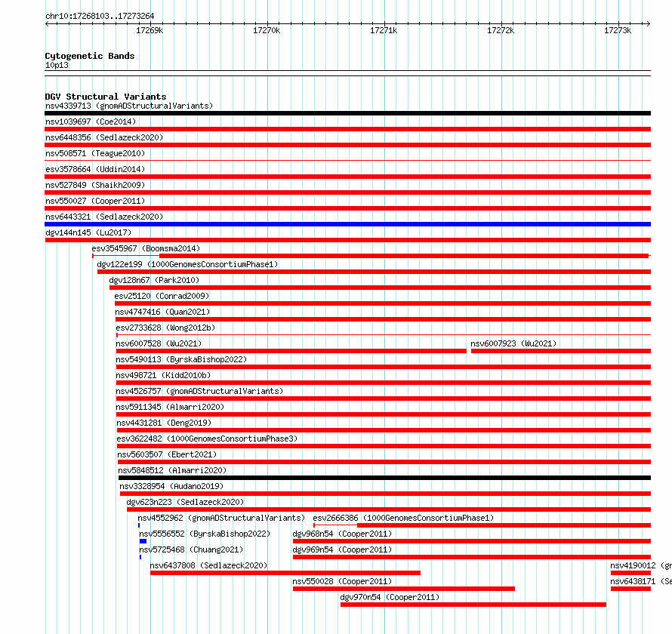Open esv3578664 (Uddin2014) variant
Screen dimensions: 672x634
click(95, 169)
